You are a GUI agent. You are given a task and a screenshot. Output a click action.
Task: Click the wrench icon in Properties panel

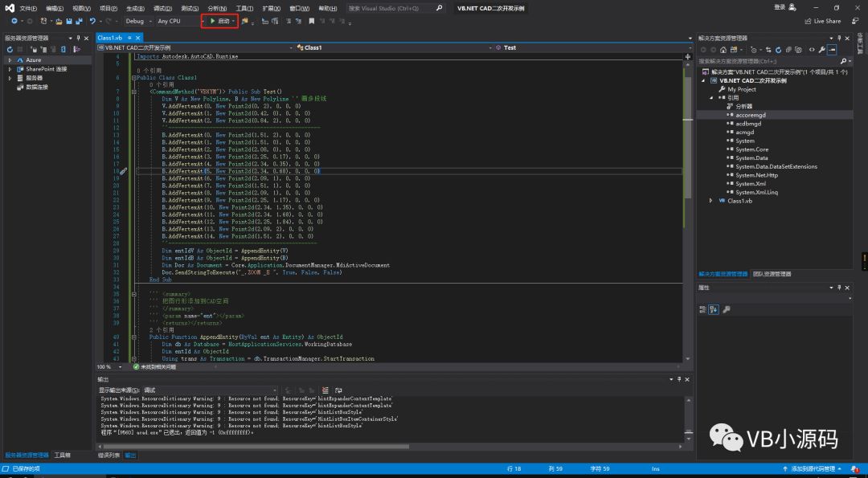[727, 309]
